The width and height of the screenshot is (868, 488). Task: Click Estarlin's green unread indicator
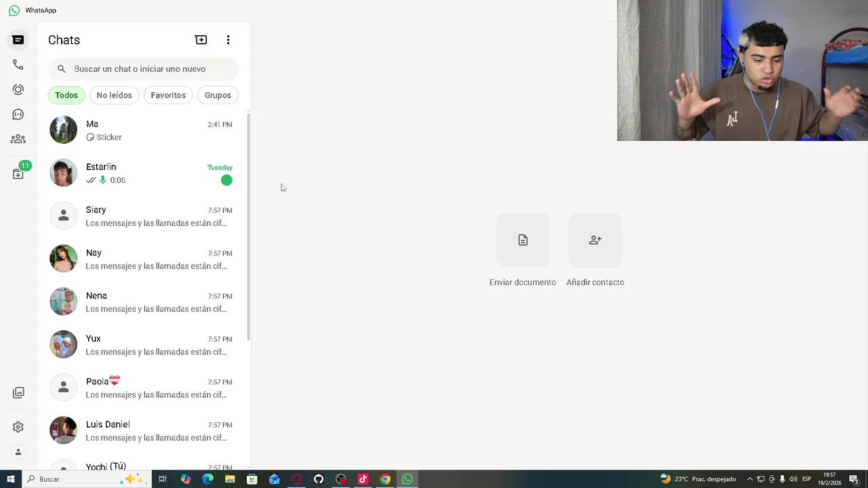pos(226,180)
